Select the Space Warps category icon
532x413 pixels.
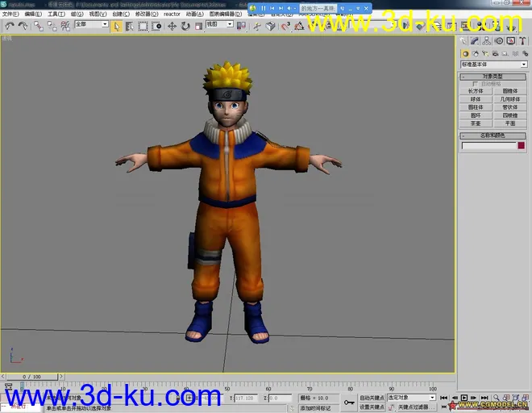[x=515, y=54]
